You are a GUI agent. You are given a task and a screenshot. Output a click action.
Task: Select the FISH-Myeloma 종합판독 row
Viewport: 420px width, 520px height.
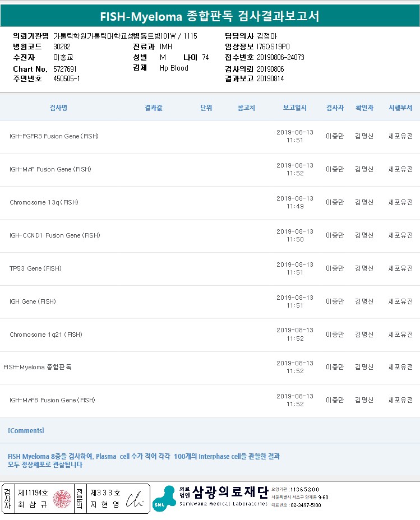coord(38,367)
